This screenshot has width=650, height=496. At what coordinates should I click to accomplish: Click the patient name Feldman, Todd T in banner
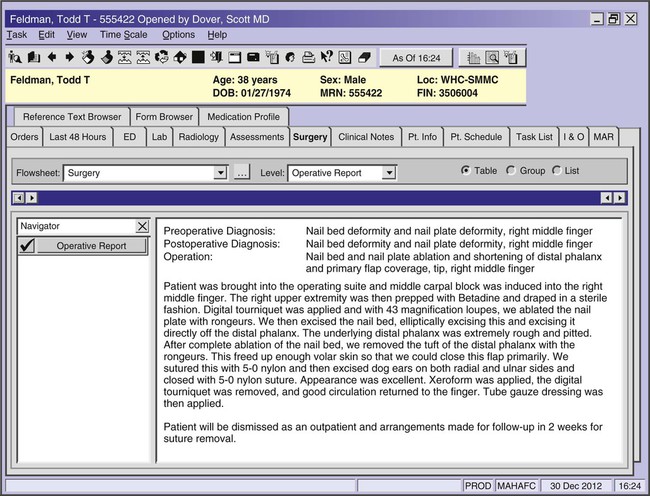[x=50, y=80]
